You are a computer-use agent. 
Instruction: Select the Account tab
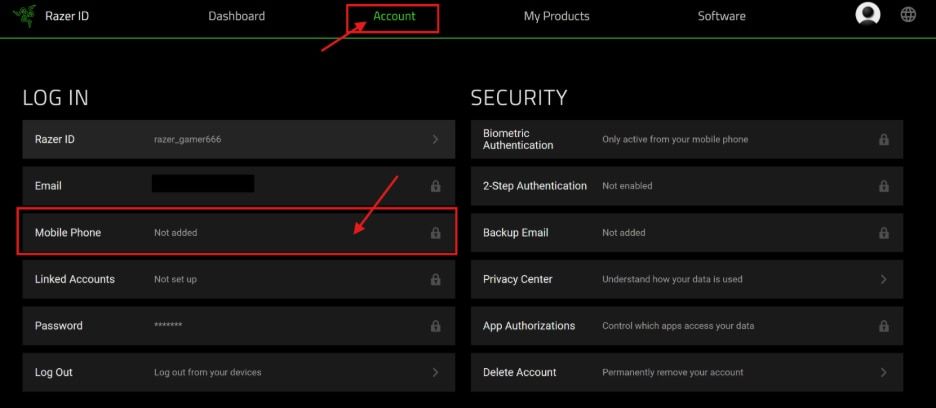[x=394, y=16]
